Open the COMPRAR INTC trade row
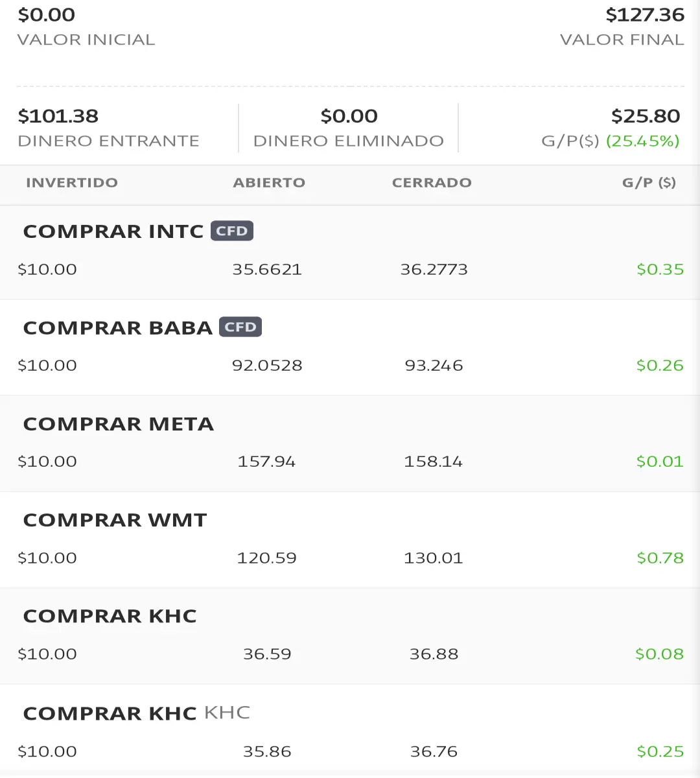 pyautogui.click(x=350, y=252)
